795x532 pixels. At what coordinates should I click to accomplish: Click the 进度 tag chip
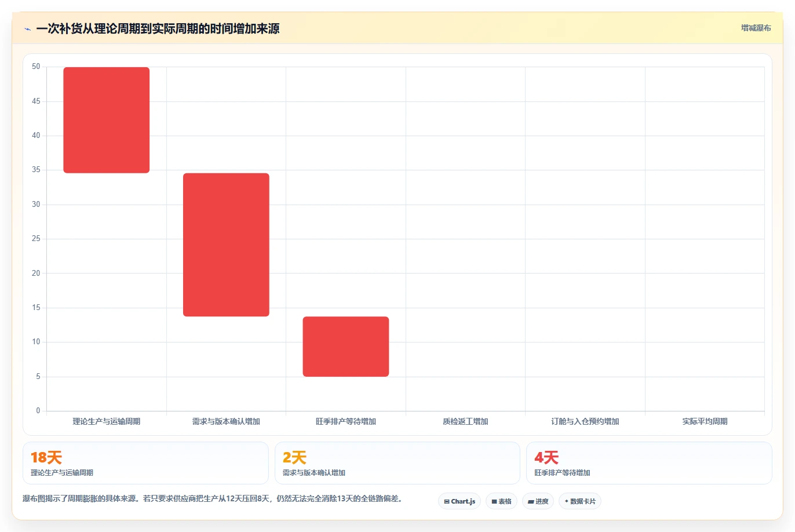point(538,501)
